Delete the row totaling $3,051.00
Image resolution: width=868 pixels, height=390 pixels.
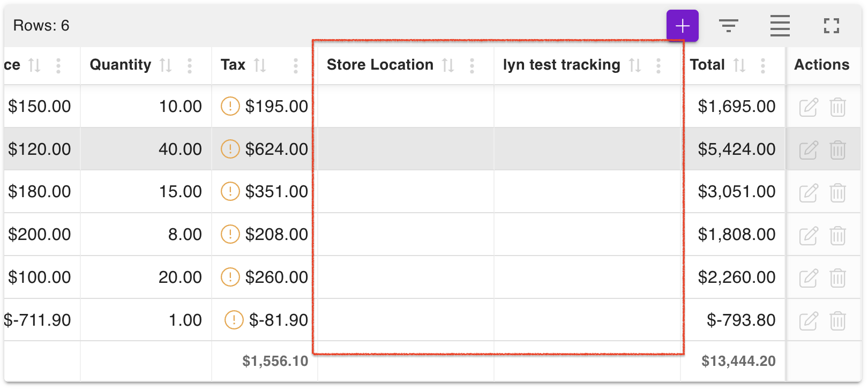[838, 192]
